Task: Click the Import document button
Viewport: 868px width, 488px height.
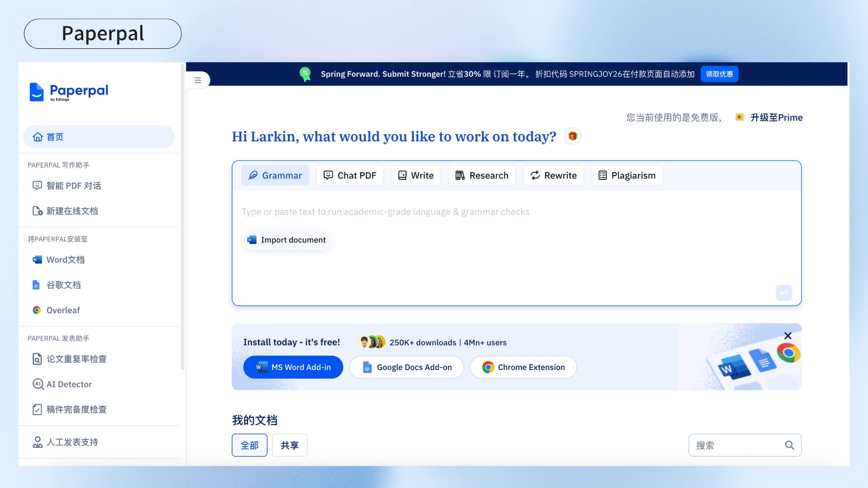Action: click(287, 240)
